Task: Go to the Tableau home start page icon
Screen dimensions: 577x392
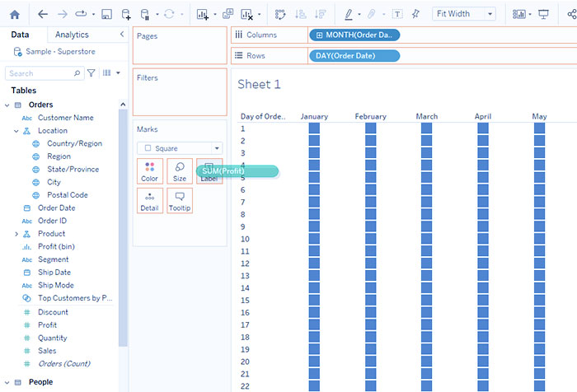Action: (15, 14)
